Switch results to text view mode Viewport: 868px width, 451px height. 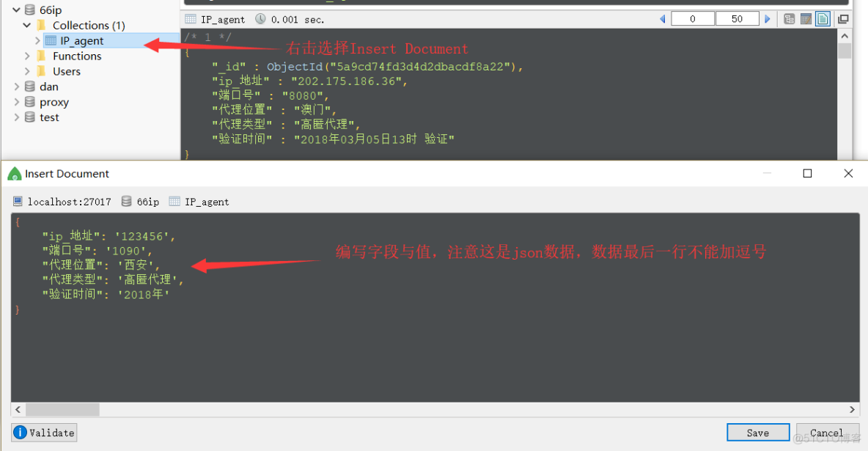823,19
